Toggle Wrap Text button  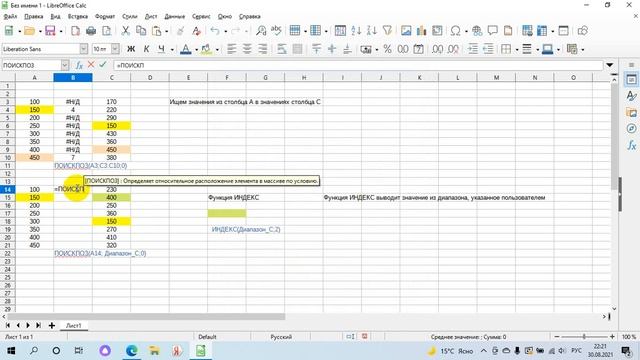(x=282, y=49)
